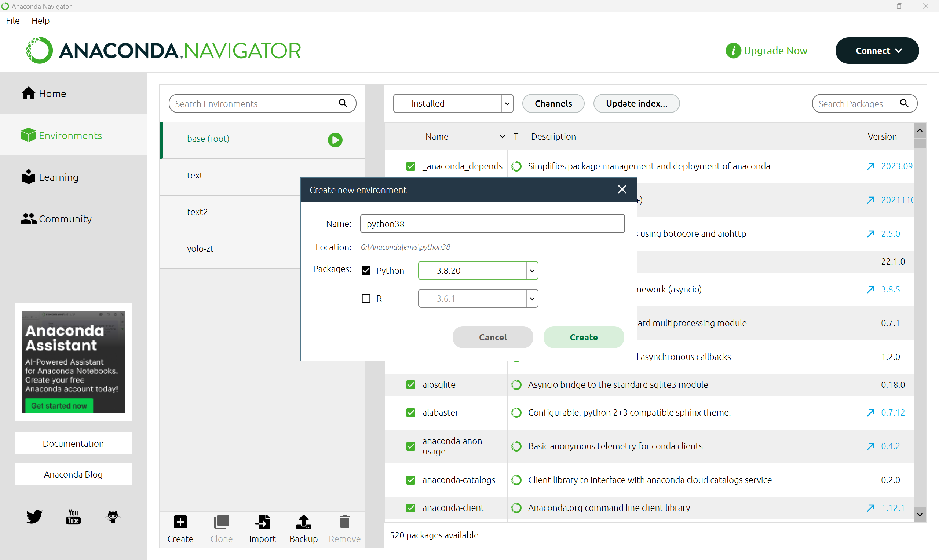Click the Create button in the dialog
This screenshot has height=560, width=939.
click(x=583, y=337)
